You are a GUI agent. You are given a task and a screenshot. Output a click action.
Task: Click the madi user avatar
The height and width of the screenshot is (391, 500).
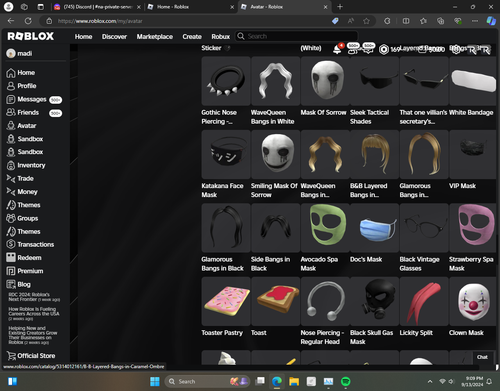coord(11,53)
